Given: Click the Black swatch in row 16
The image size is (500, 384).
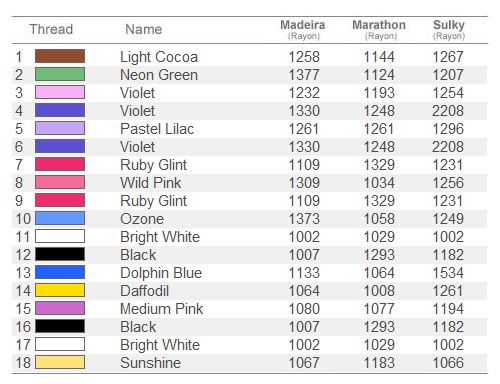Looking at the screenshot, I should point(60,326).
